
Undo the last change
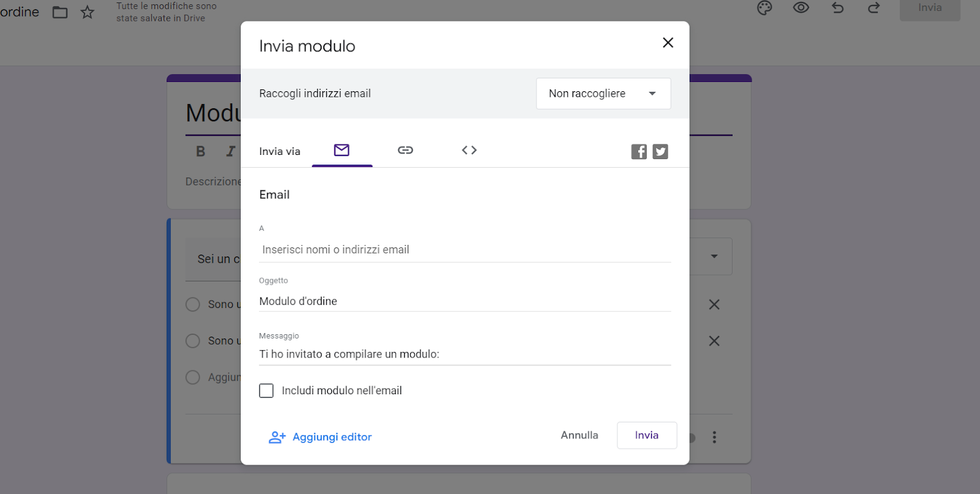pos(838,8)
